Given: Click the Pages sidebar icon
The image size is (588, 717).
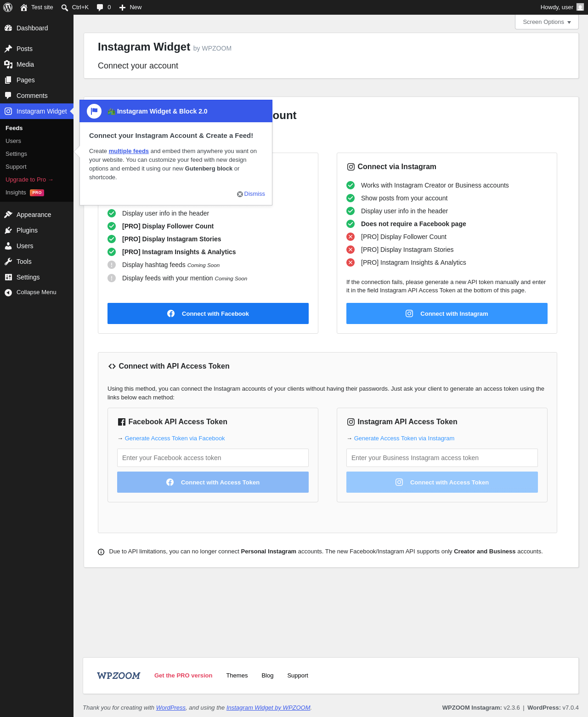Looking at the screenshot, I should click(x=8, y=80).
